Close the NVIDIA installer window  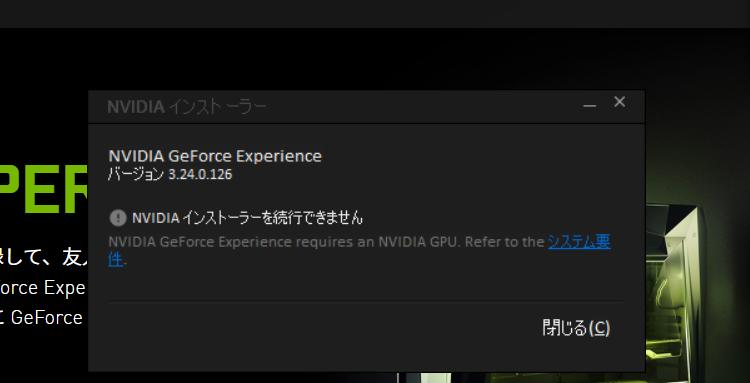click(x=619, y=101)
